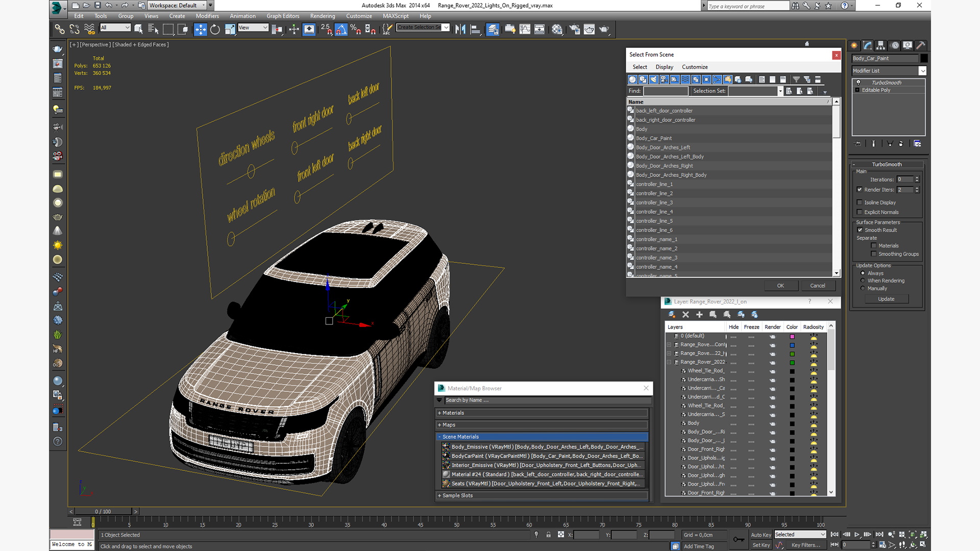Click the time slider 0 / 100 handle

(x=103, y=512)
